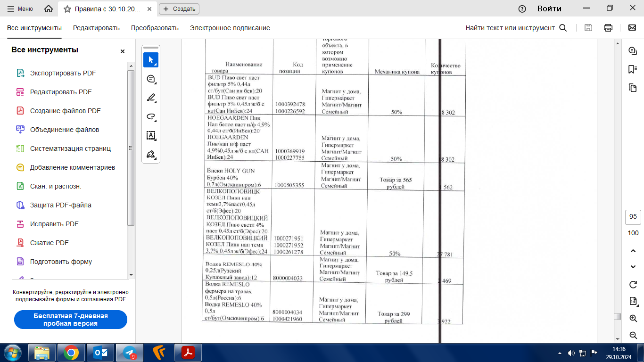Open the Comments panel on right rail
Viewport: 644px width, 362px height.
click(x=633, y=51)
